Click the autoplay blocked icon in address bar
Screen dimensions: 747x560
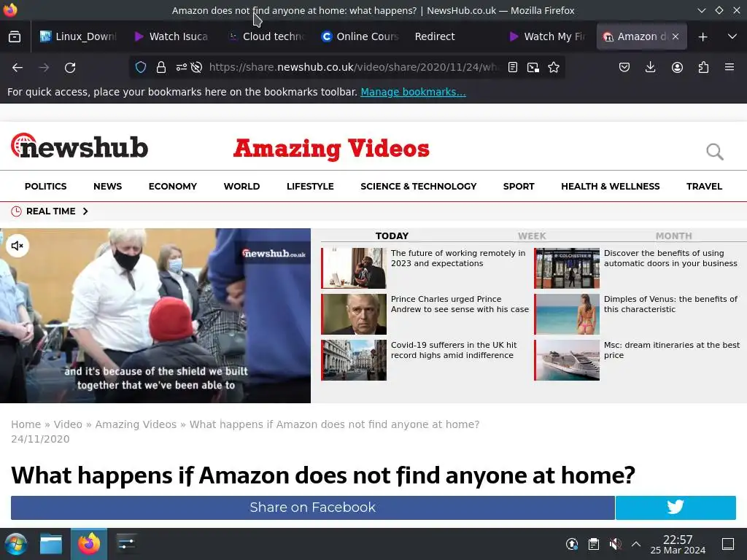coord(196,68)
